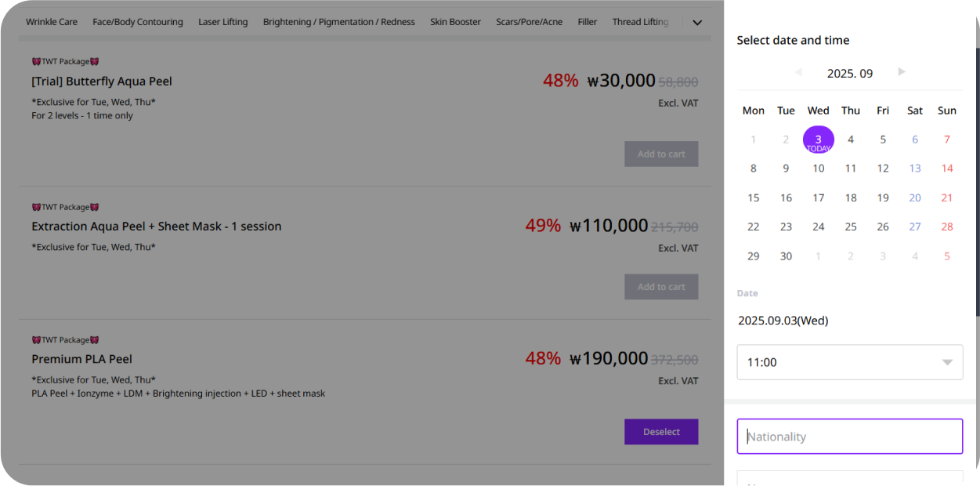The image size is (980, 486).
Task: Open the Scars/Pore/Acne category tab
Action: 529,22
